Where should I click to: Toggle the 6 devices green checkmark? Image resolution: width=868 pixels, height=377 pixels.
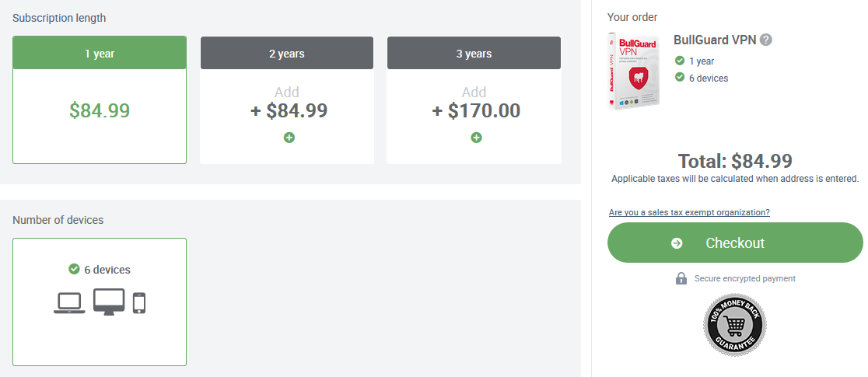[74, 269]
